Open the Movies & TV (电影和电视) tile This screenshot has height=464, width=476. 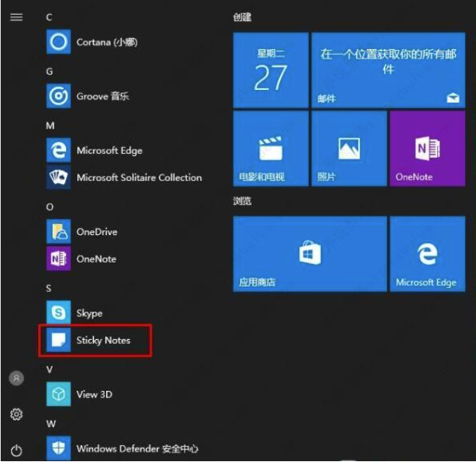(271, 148)
